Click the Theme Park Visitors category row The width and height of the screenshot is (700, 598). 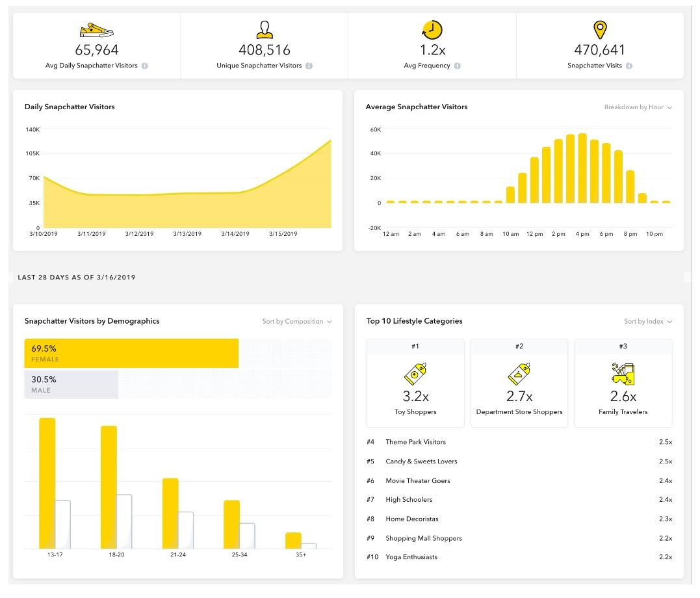point(519,442)
